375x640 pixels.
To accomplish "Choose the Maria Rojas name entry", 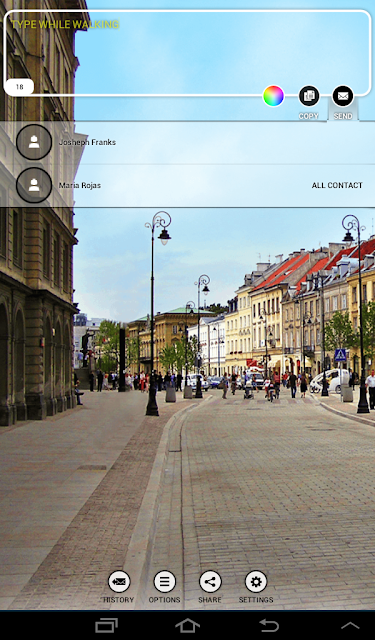I will [80, 185].
